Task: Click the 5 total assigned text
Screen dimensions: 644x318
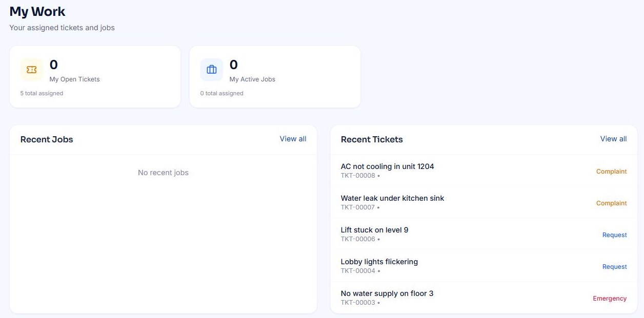Action: [42, 93]
